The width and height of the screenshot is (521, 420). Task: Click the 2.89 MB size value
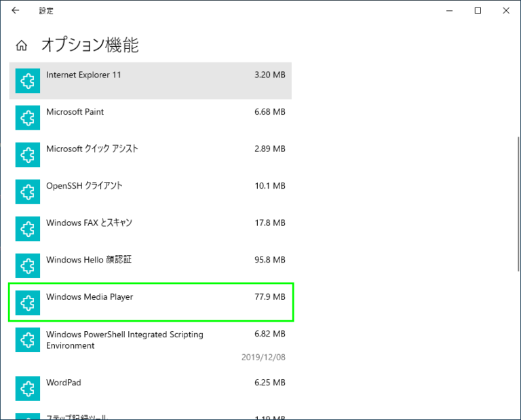pos(270,149)
